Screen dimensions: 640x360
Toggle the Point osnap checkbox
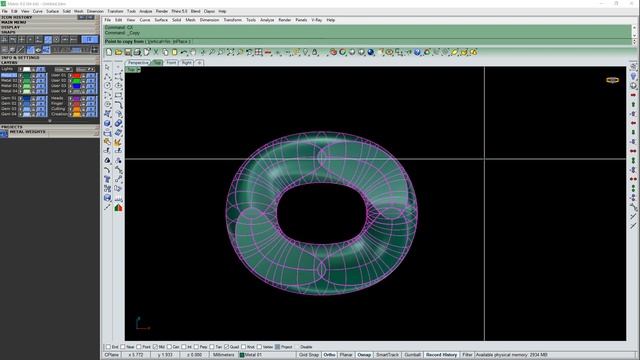[139, 347]
